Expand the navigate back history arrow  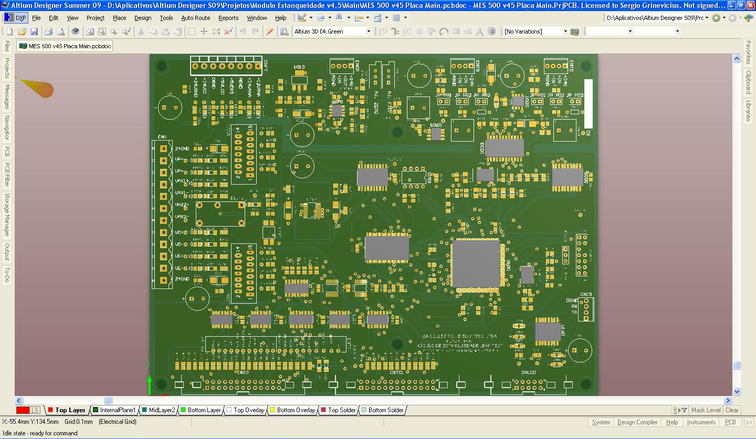pos(724,18)
